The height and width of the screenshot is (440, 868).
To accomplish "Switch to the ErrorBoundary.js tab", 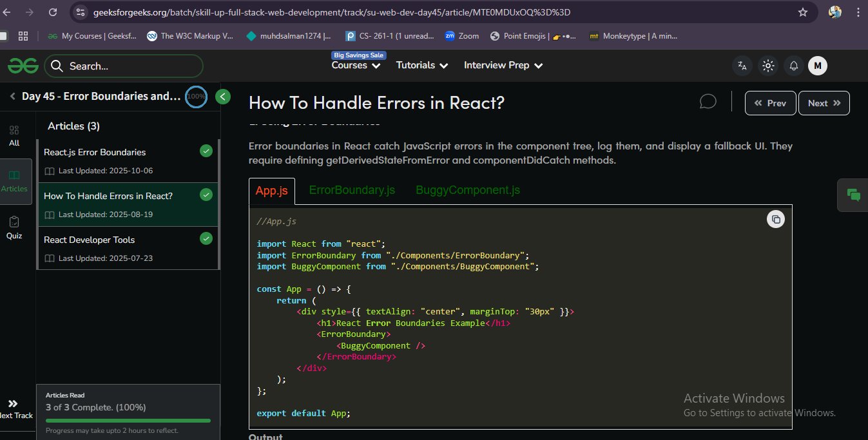I will [352, 190].
